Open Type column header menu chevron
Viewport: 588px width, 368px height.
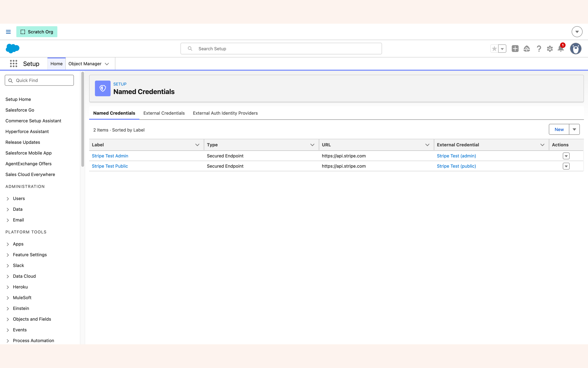pyautogui.click(x=312, y=145)
